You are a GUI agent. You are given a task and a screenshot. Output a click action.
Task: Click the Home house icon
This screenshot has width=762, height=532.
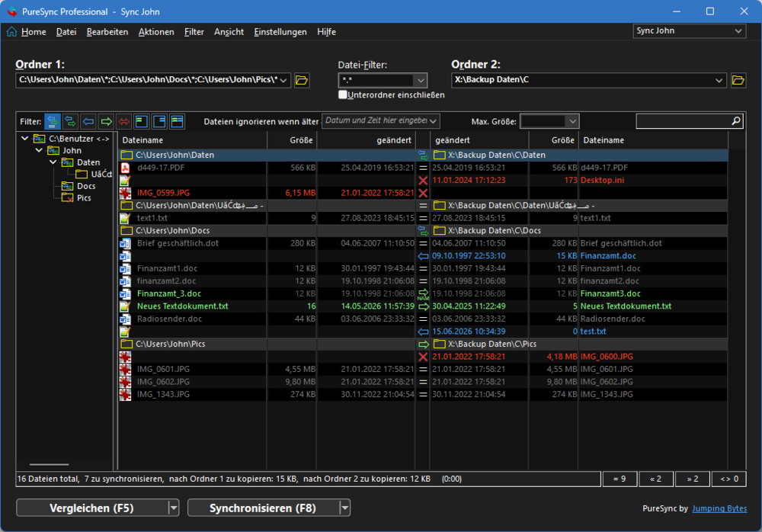[x=11, y=31]
